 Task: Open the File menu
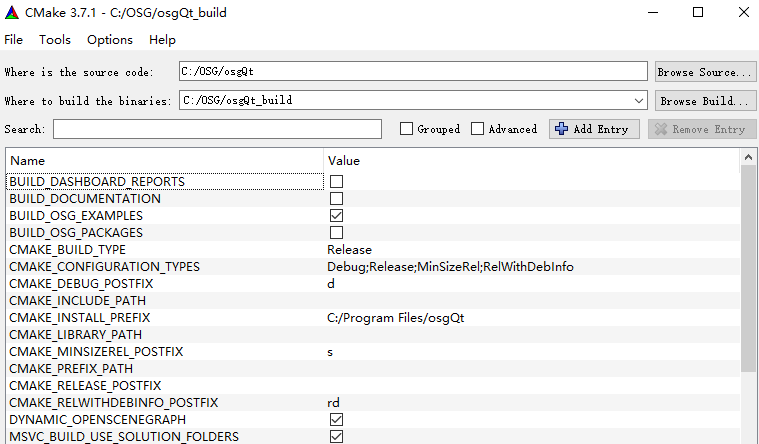[14, 40]
